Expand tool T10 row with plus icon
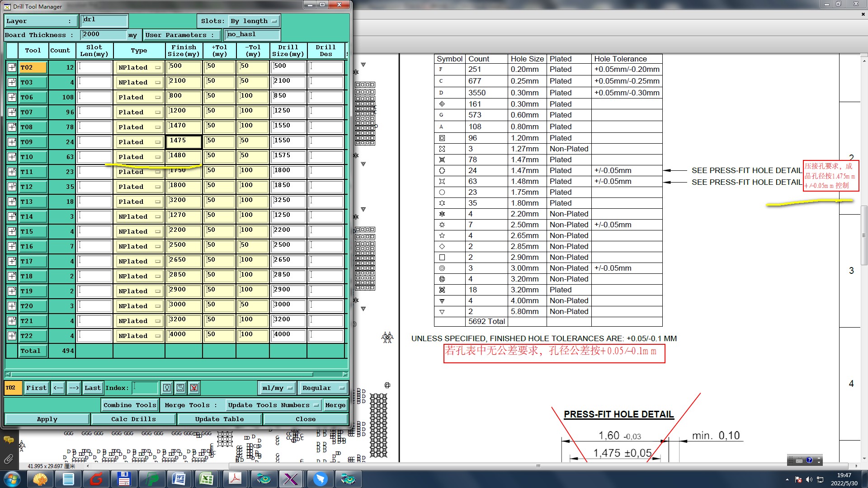 12,157
